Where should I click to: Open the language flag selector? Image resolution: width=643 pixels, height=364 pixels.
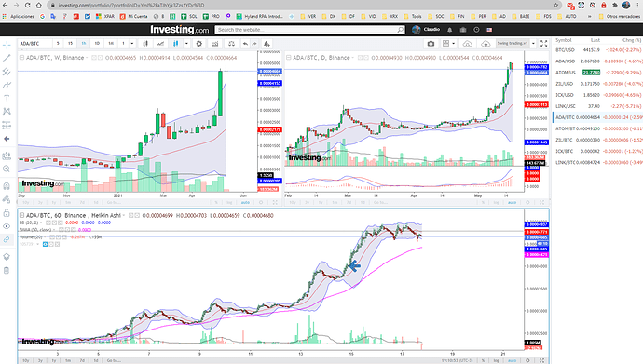pyautogui.click(x=489, y=30)
